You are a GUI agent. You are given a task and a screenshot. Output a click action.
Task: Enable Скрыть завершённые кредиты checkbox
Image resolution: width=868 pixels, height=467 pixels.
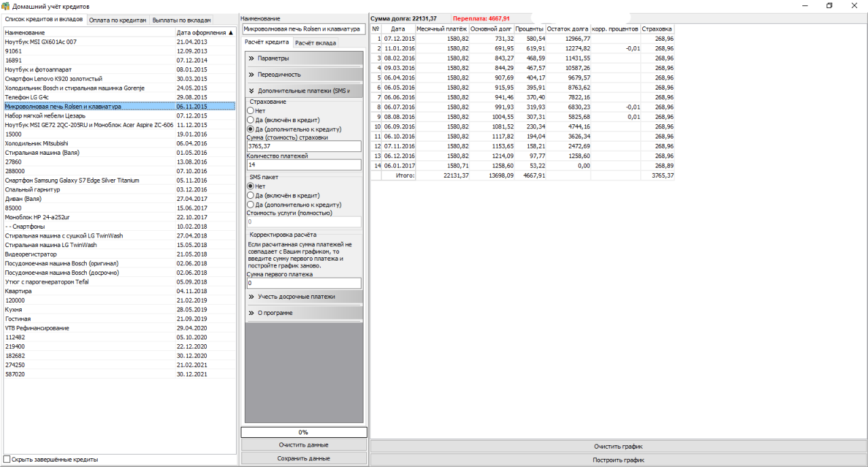tap(7, 460)
